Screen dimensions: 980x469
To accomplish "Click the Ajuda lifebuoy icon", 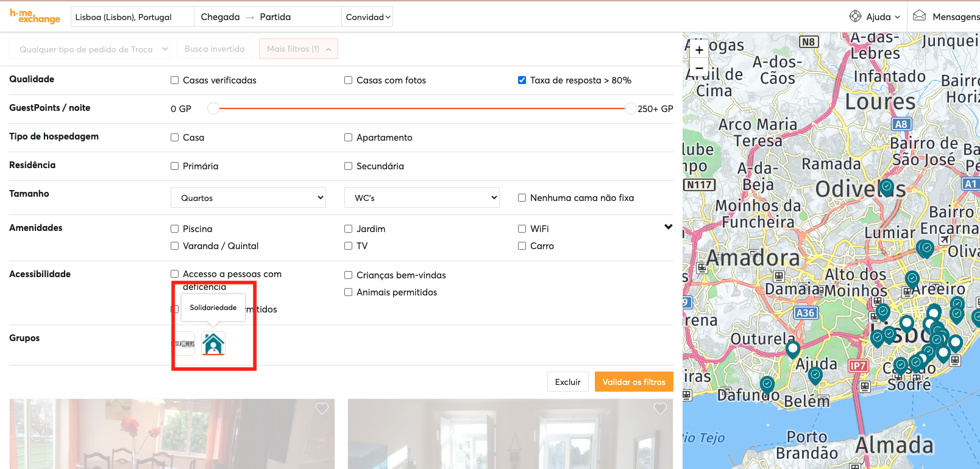I will [855, 16].
